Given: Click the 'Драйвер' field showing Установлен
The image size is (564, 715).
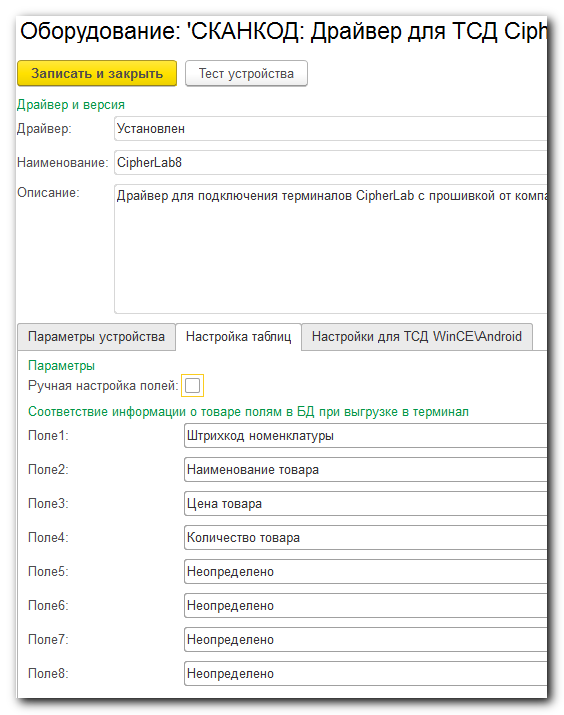Looking at the screenshot, I should pyautogui.click(x=331, y=129).
